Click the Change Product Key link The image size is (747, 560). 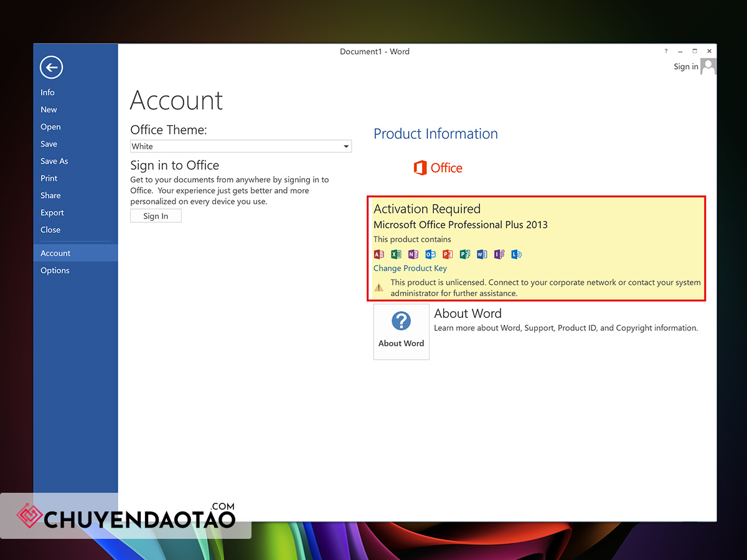pyautogui.click(x=410, y=268)
